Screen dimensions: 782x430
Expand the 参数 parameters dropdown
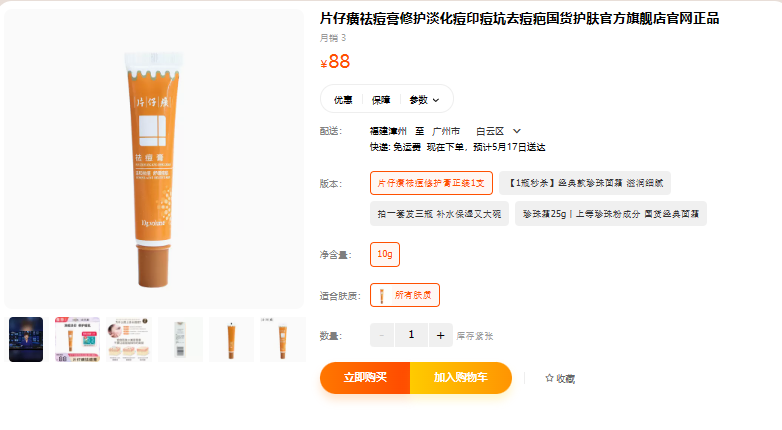click(x=425, y=99)
